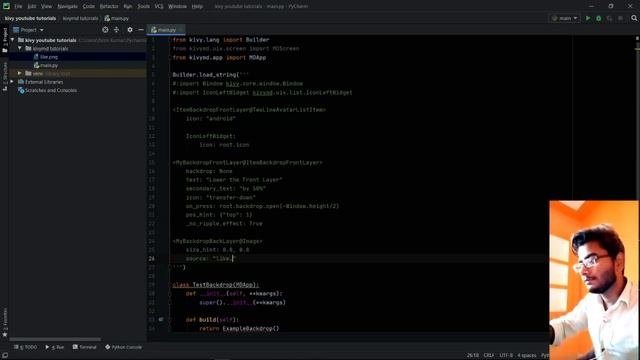Hide the Project tool window with minus icon
The width and height of the screenshot is (640, 360).
point(141,30)
